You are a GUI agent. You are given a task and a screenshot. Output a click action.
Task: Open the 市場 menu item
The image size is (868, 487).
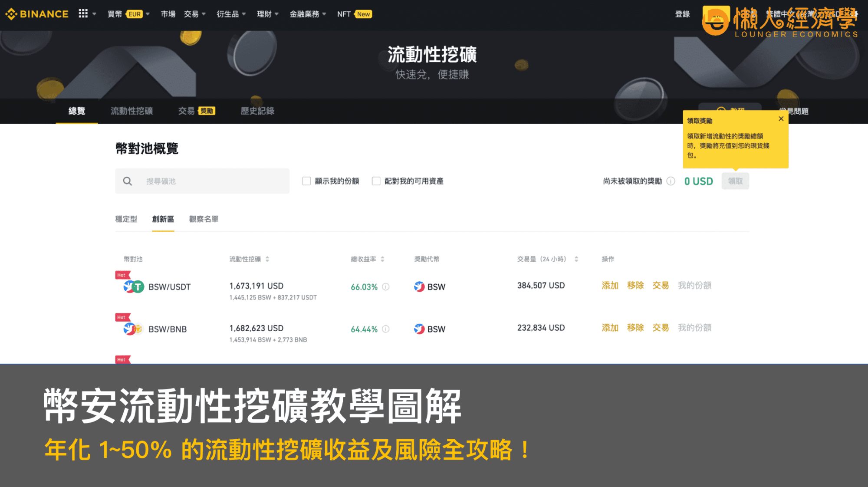(168, 14)
